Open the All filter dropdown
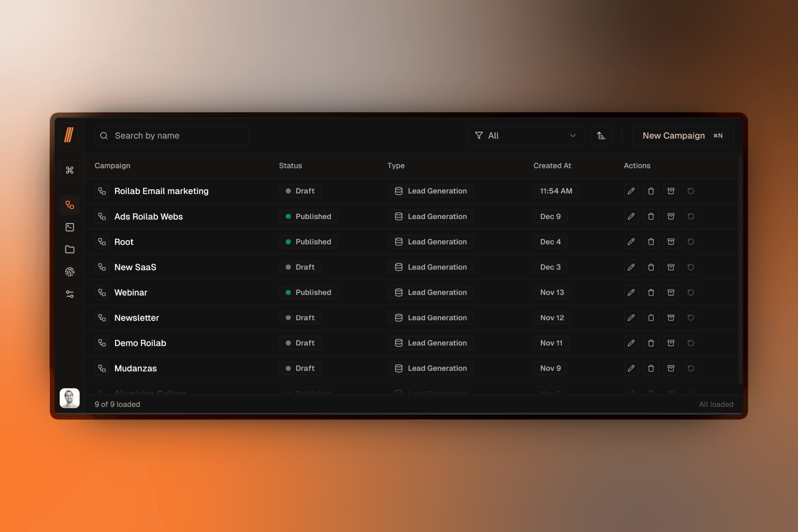798x532 pixels. (x=526, y=135)
